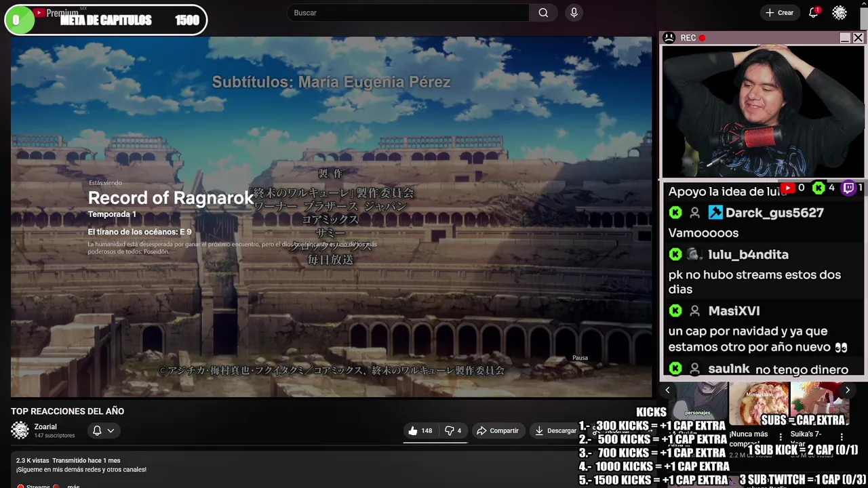The height and width of the screenshot is (488, 868).
Task: Click the '147 suscriptores' text
Action: [54, 436]
